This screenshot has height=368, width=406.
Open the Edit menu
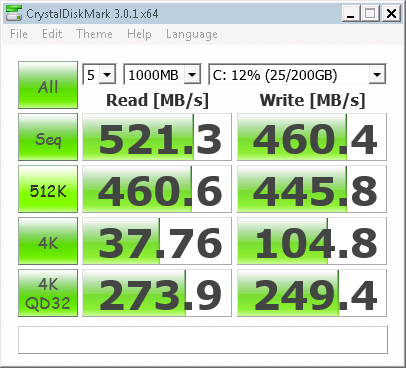(x=52, y=34)
